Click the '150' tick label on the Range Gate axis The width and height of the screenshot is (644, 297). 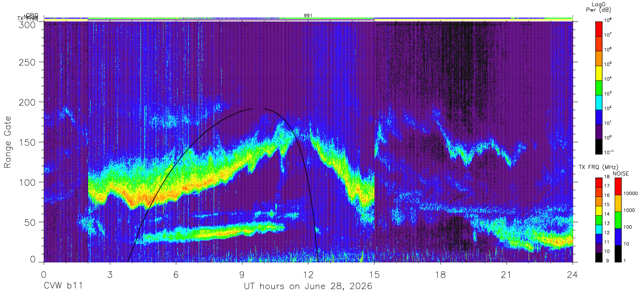[28, 142]
